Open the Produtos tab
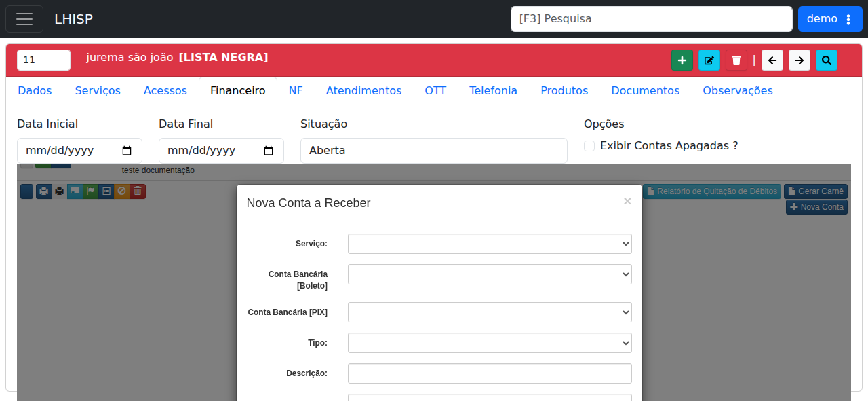The width and height of the screenshot is (868, 406). pyautogui.click(x=564, y=91)
